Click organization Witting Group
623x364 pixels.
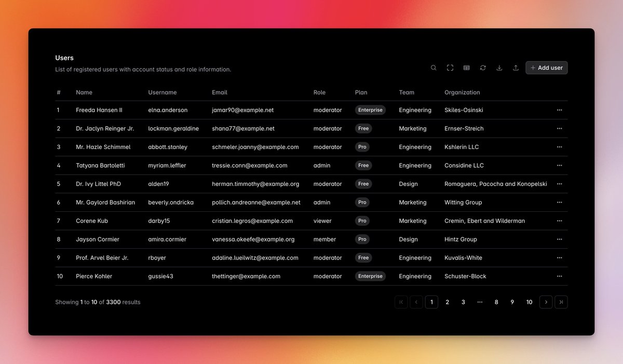tap(463, 203)
